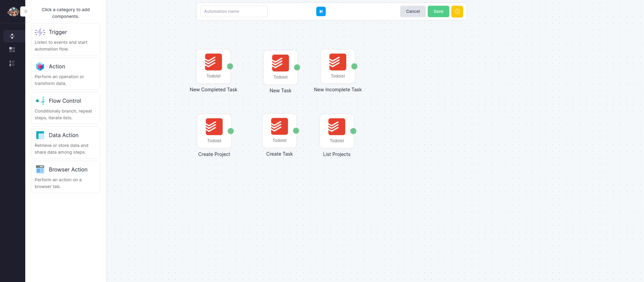Select the New Incomplete Task Todoist node

(x=338, y=66)
